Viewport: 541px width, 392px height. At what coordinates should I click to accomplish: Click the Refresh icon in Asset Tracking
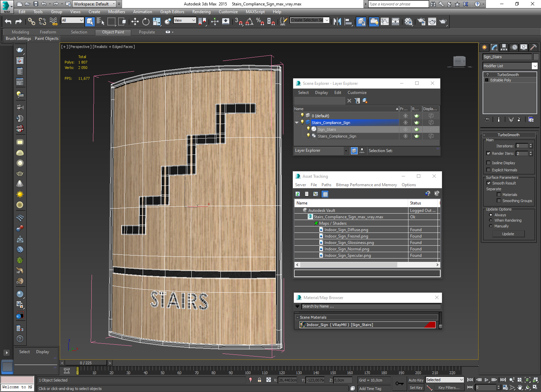pyautogui.click(x=298, y=194)
